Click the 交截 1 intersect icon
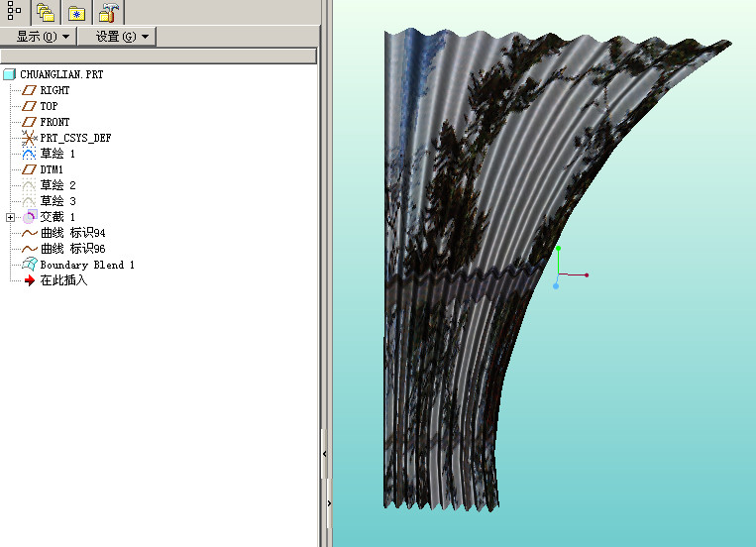 (x=30, y=217)
